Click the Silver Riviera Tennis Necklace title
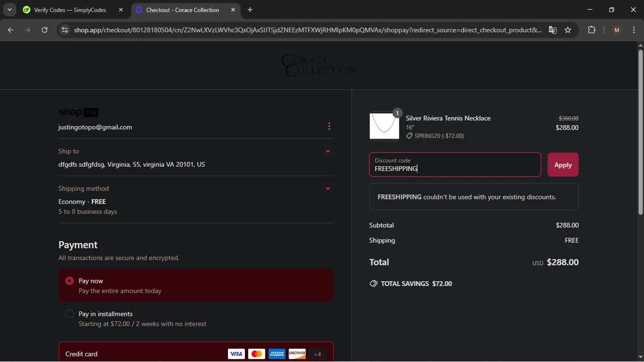 point(448,118)
